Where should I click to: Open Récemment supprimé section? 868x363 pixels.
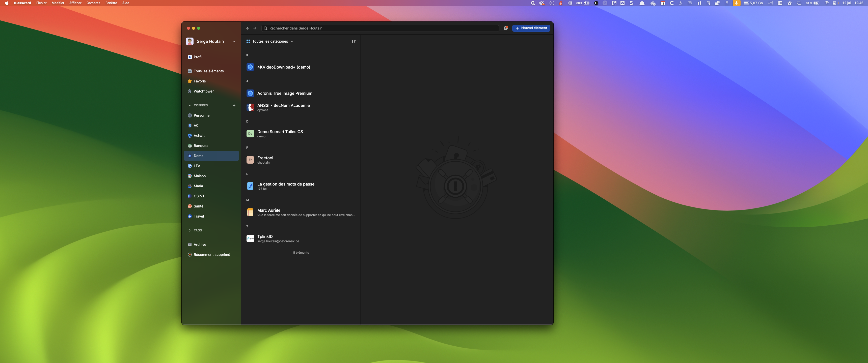coord(211,255)
